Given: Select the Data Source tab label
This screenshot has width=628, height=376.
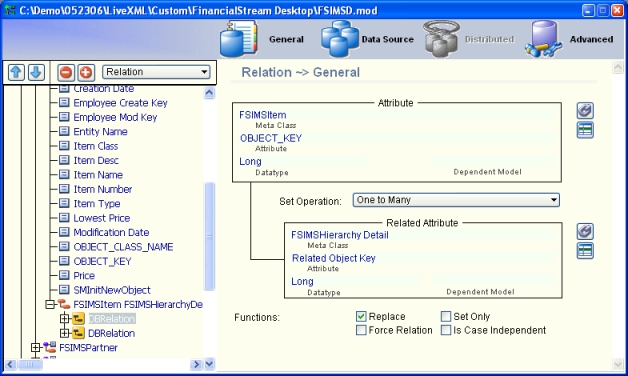Looking at the screenshot, I should [x=388, y=39].
